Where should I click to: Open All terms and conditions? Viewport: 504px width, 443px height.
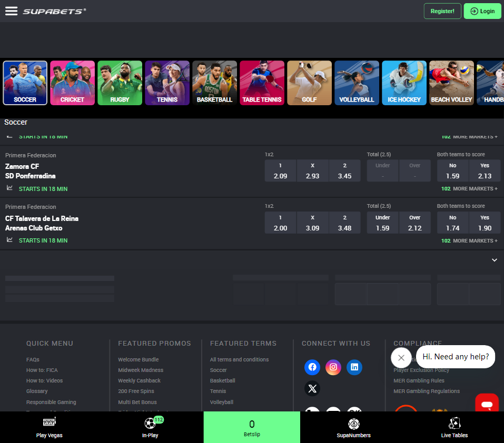[x=240, y=359]
